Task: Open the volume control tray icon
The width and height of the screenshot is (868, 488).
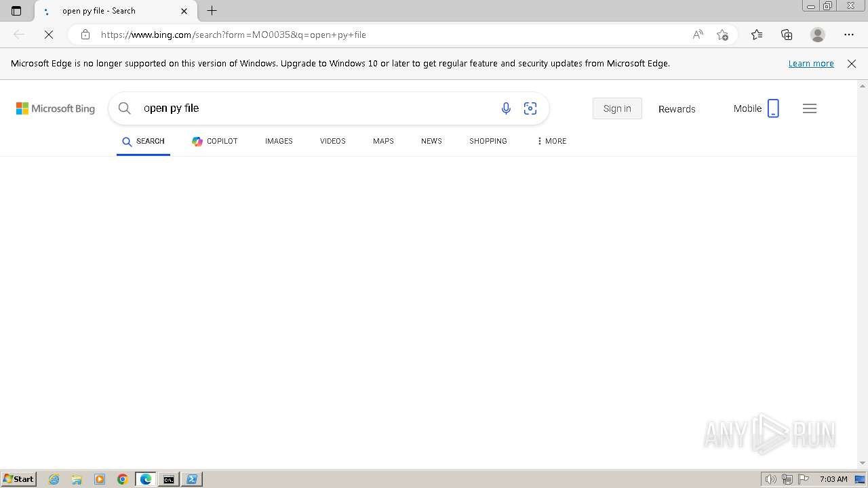Action: coord(771,479)
